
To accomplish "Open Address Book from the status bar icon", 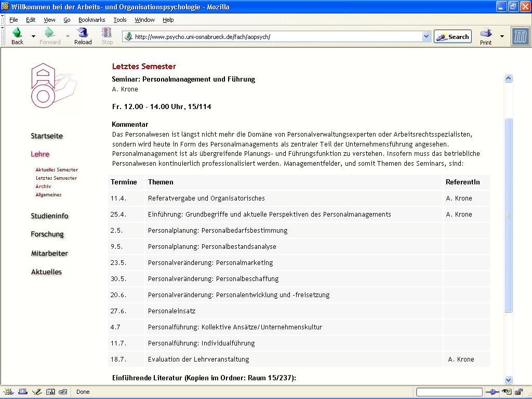I will 50,392.
